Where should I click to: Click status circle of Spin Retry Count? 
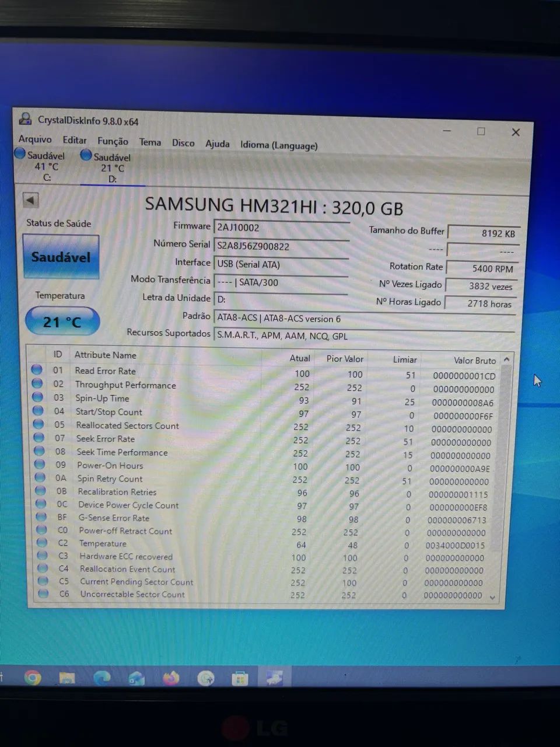[x=40, y=477]
